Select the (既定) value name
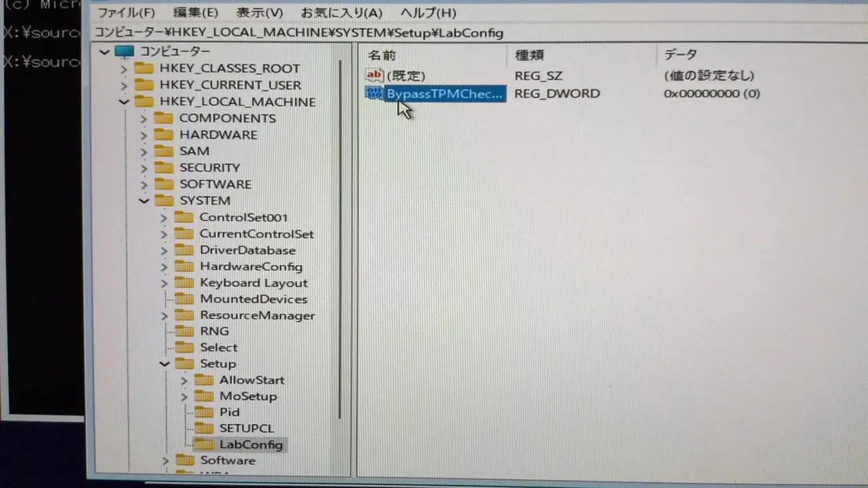868x488 pixels. pyautogui.click(x=406, y=76)
